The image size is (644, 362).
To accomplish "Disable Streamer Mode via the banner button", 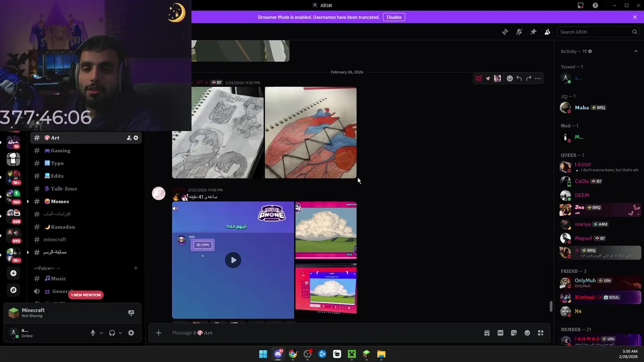I will 394,17.
